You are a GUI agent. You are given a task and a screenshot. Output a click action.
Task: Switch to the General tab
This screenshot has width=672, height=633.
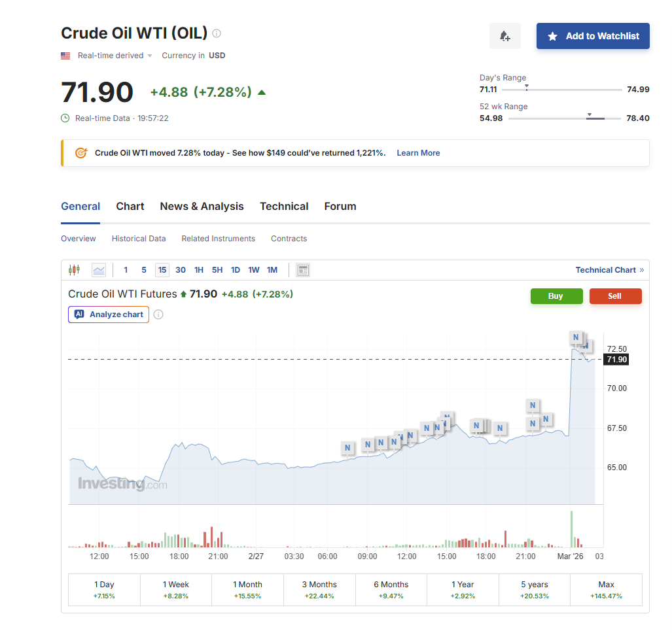[x=80, y=207]
